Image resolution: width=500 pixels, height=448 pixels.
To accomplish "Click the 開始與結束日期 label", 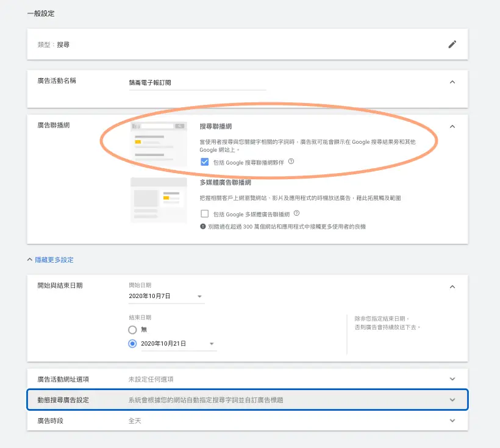I will [x=60, y=285].
